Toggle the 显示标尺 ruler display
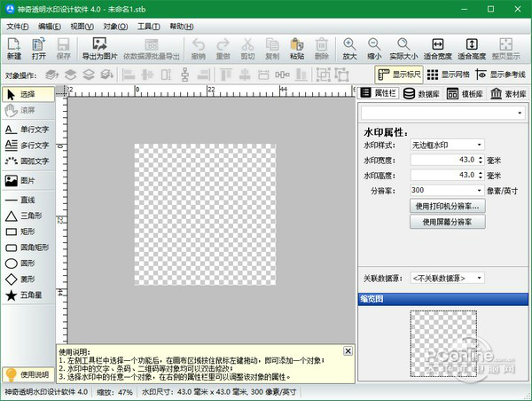This screenshot has width=532, height=401. pyautogui.click(x=400, y=75)
